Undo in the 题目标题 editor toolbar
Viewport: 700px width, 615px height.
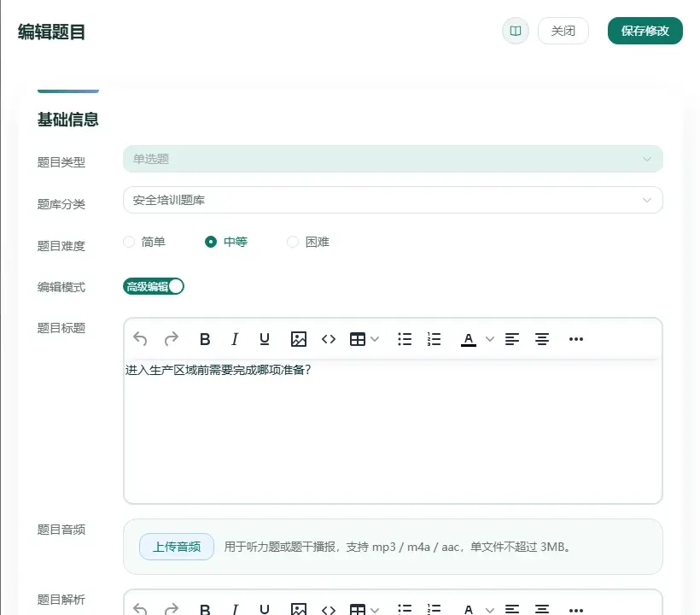pyautogui.click(x=140, y=339)
